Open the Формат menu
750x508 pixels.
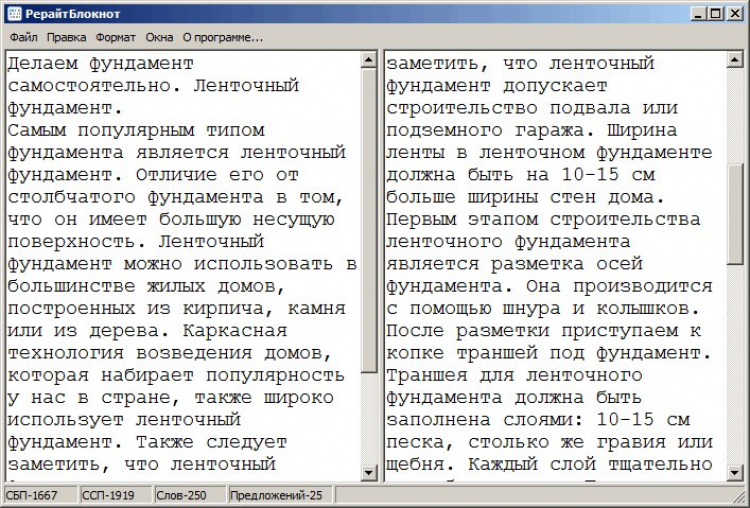116,37
